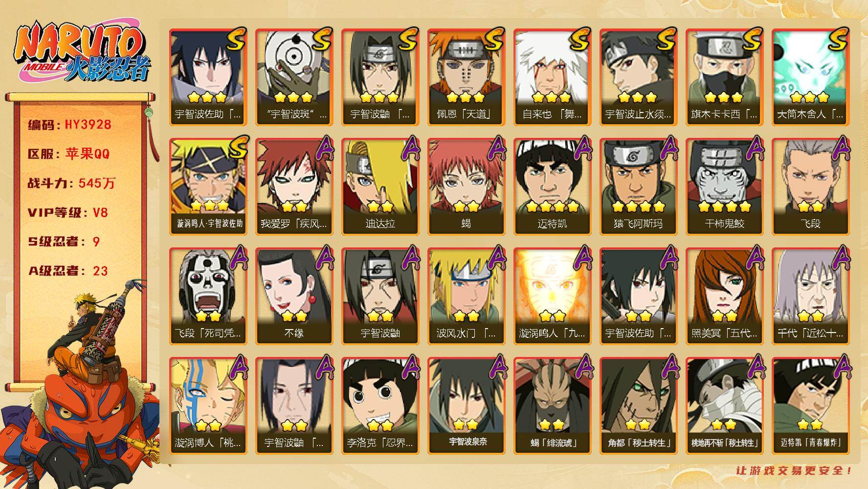Open the 迪达拉 ninja card
868x489 pixels.
click(379, 186)
